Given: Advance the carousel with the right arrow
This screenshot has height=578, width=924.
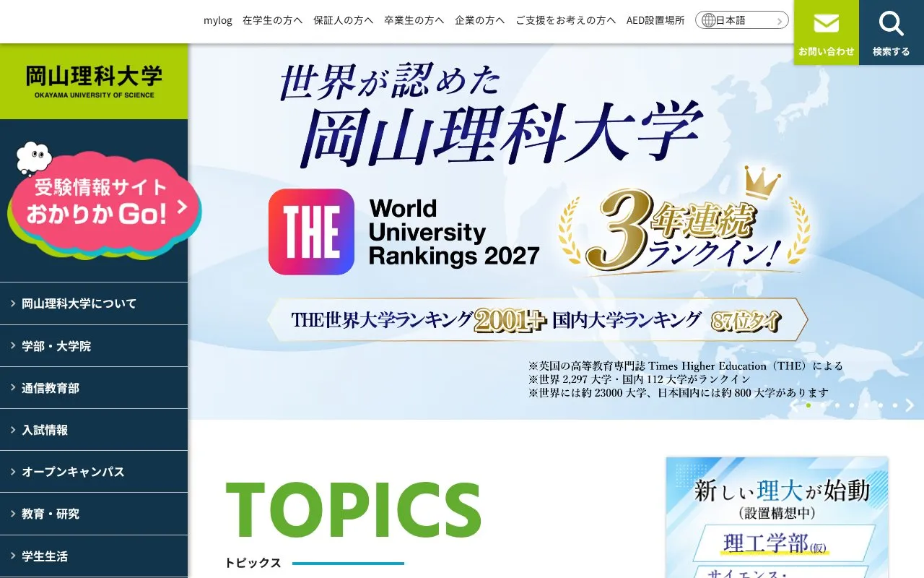Looking at the screenshot, I should tap(910, 405).
